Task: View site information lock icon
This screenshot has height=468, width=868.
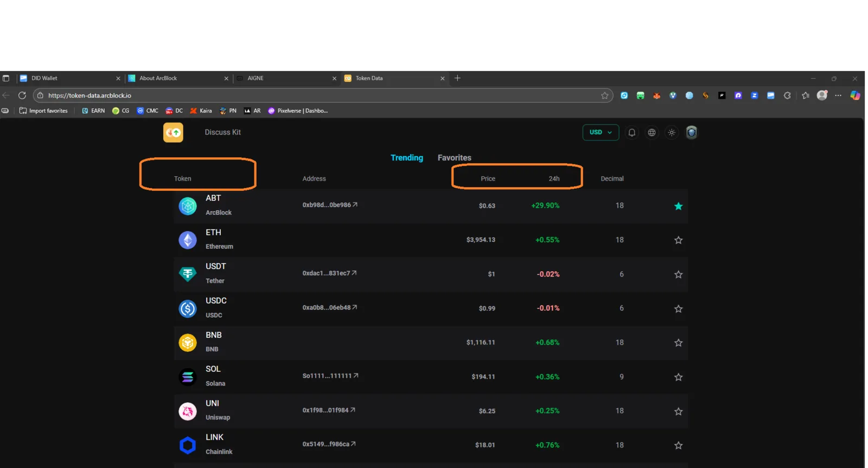Action: click(40, 95)
